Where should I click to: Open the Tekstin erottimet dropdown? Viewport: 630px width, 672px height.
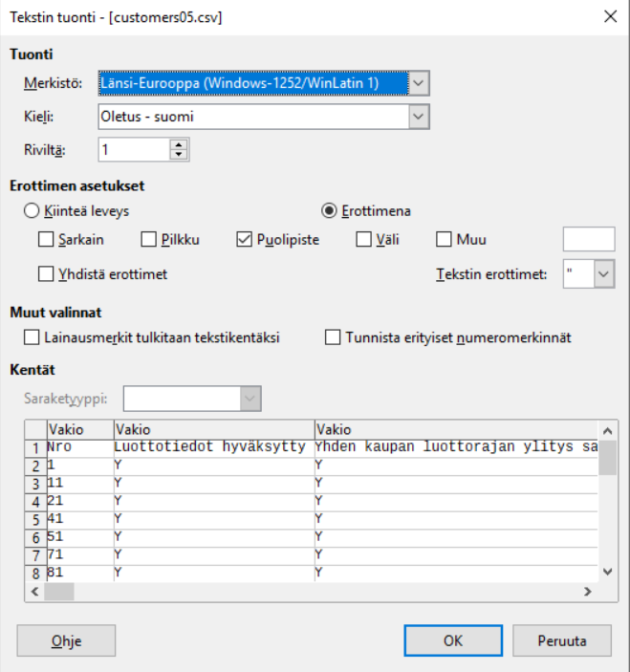coord(603,274)
